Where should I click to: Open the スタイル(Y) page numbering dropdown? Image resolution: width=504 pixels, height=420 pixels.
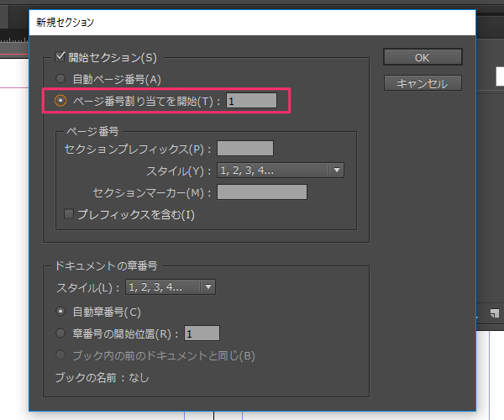coord(281,170)
